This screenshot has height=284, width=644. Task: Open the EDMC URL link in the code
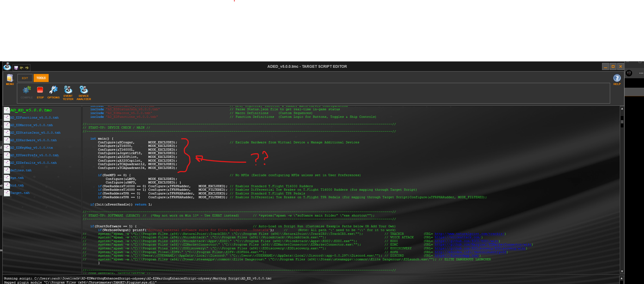pyautogui.click(x=483, y=245)
